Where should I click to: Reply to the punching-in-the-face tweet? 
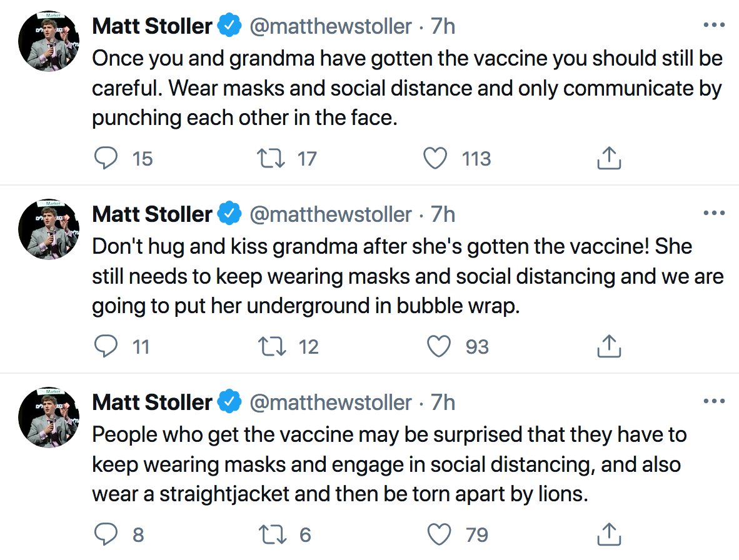pos(106,159)
